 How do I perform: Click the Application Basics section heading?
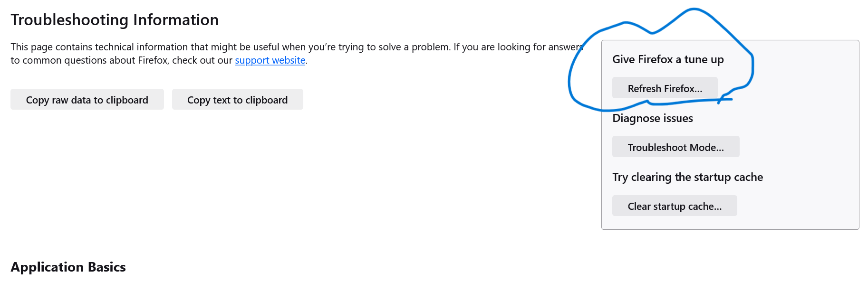tap(68, 267)
